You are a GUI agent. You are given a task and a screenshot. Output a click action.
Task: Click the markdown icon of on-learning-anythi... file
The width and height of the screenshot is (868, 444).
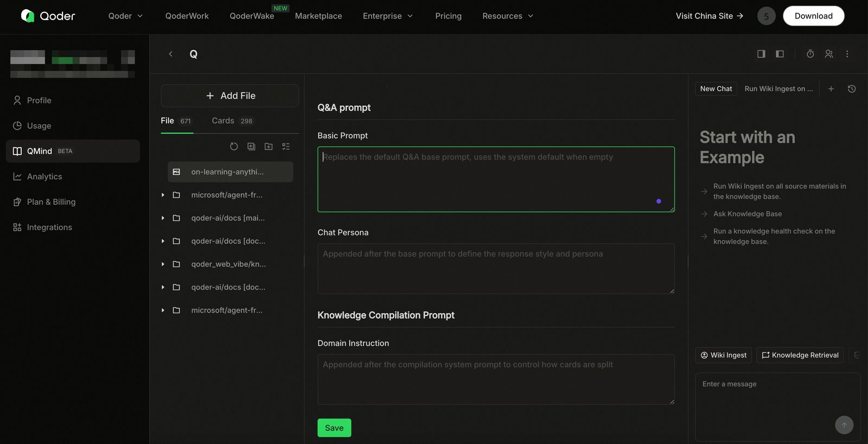pos(176,172)
